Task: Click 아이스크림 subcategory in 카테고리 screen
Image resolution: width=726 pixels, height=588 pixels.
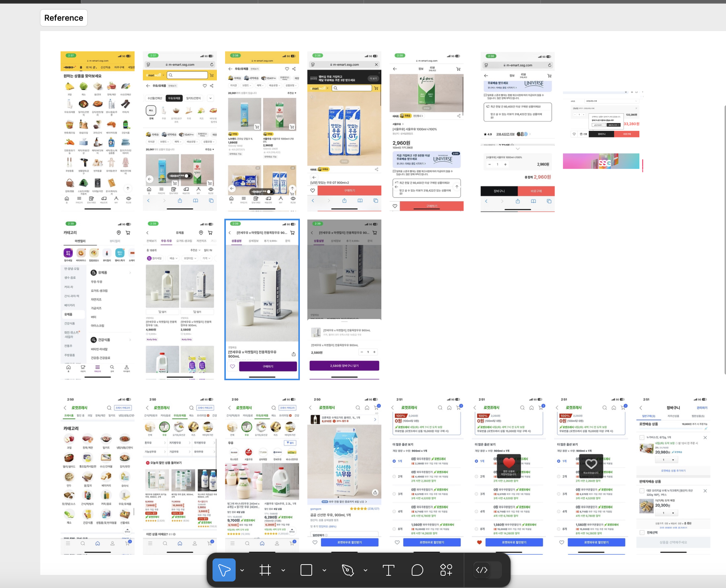Action: (x=97, y=325)
